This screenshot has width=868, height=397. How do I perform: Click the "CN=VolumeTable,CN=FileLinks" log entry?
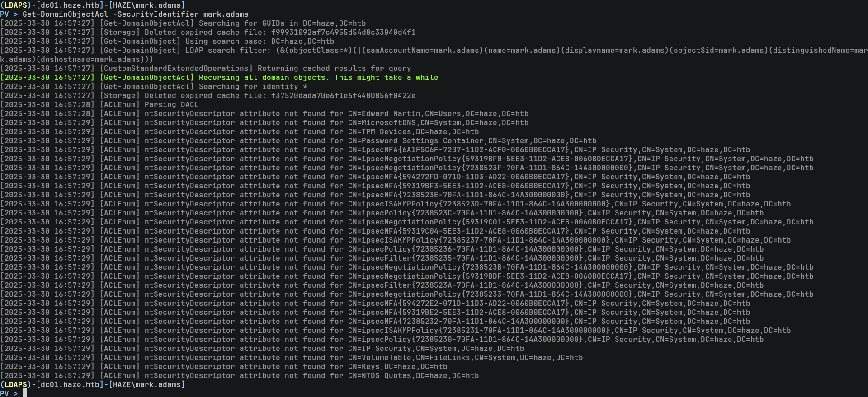(x=465, y=358)
